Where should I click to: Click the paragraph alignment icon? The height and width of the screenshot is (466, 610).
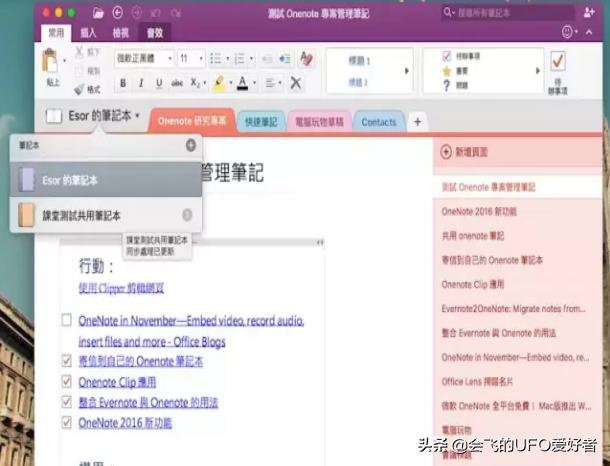point(270,83)
